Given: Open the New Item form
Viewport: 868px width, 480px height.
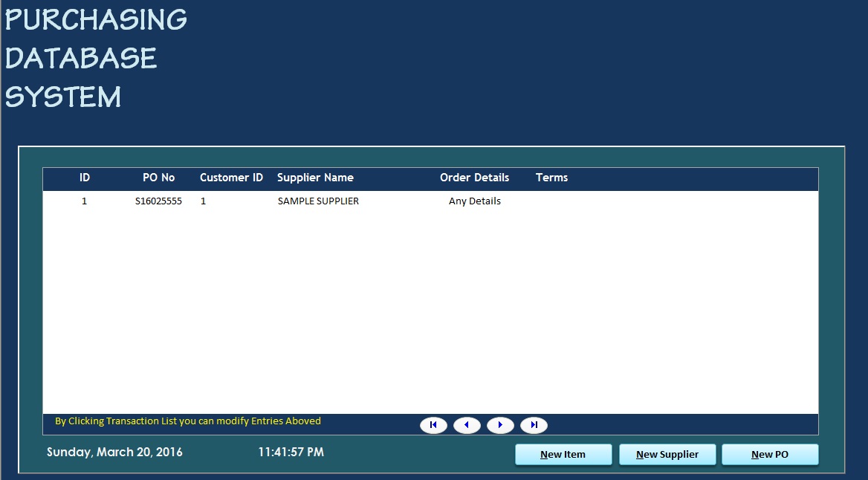Looking at the screenshot, I should (x=563, y=454).
